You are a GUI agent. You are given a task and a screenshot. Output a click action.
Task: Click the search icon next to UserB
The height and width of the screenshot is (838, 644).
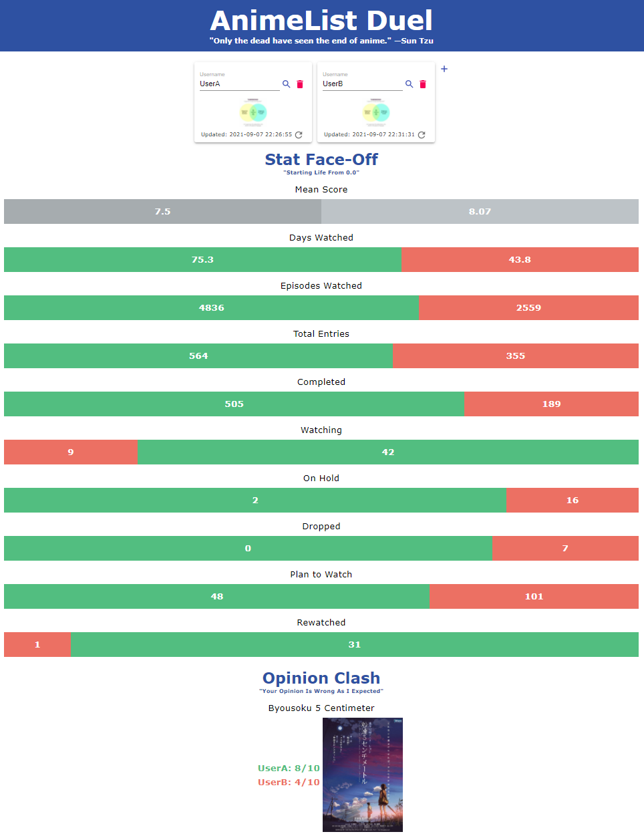(409, 84)
